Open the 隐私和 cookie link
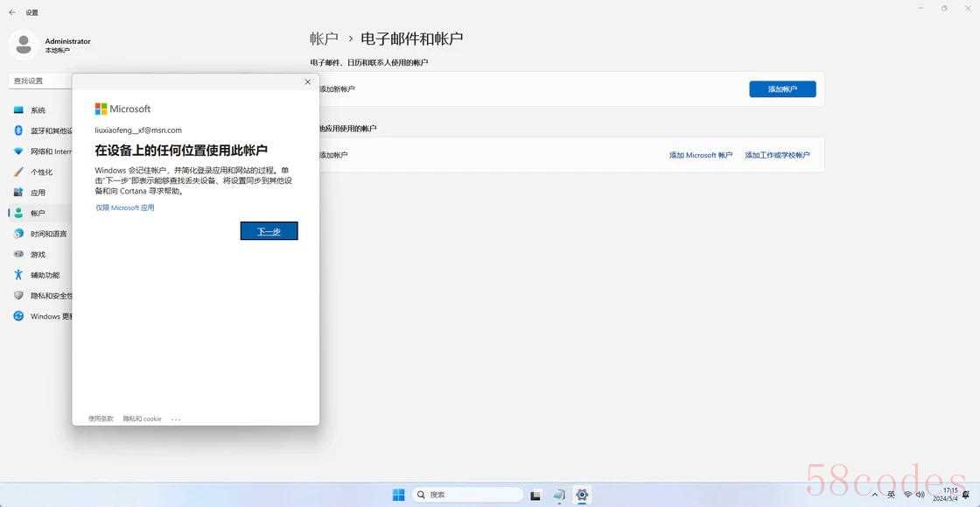 point(142,419)
